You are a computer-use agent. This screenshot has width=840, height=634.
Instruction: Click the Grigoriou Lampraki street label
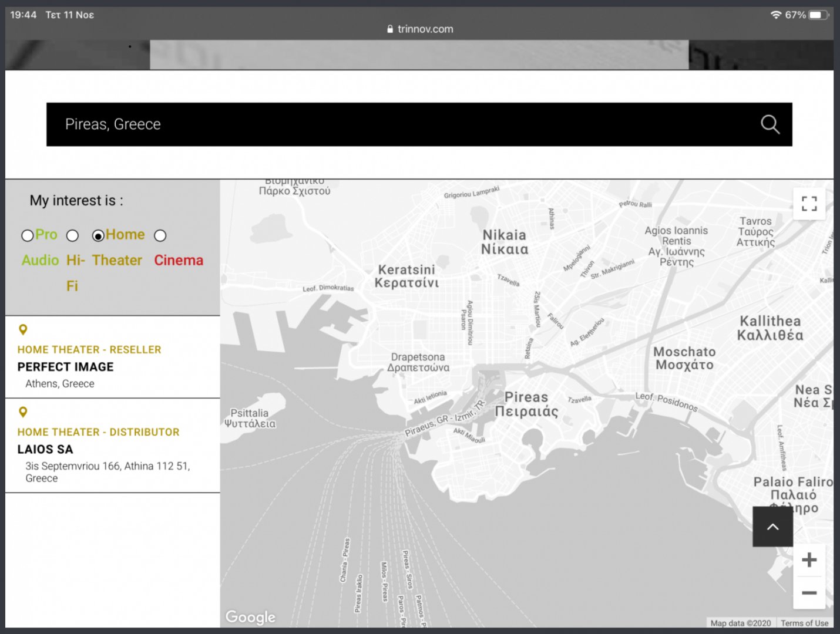pyautogui.click(x=472, y=192)
